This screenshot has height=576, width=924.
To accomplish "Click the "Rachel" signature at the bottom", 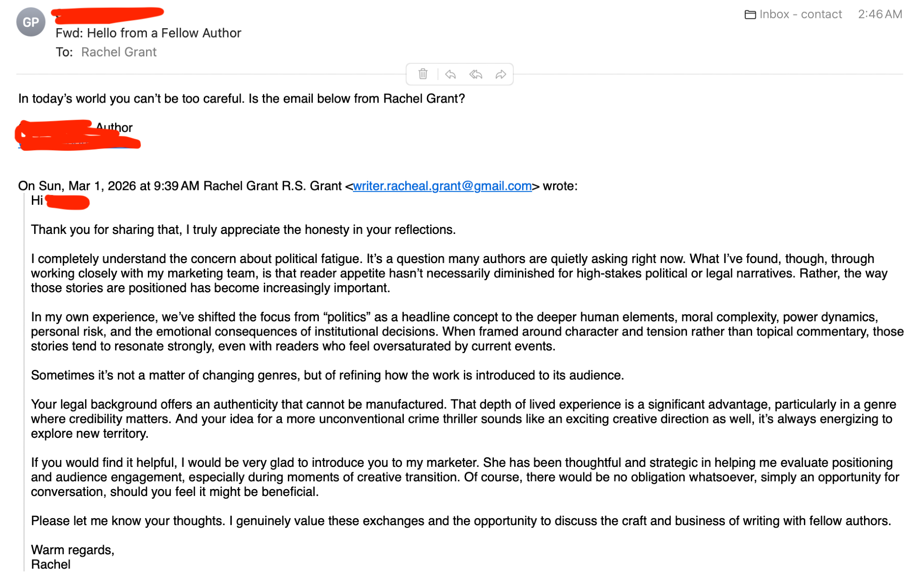I will pos(51,564).
